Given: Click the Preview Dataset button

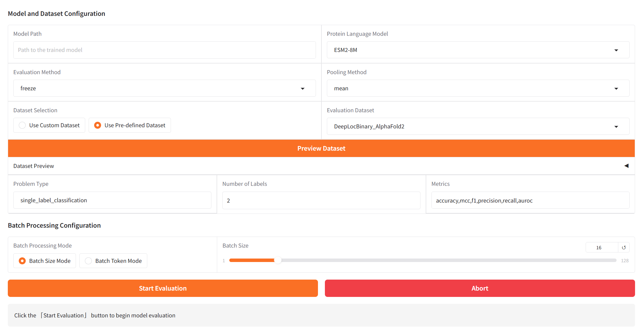Looking at the screenshot, I should (321, 148).
